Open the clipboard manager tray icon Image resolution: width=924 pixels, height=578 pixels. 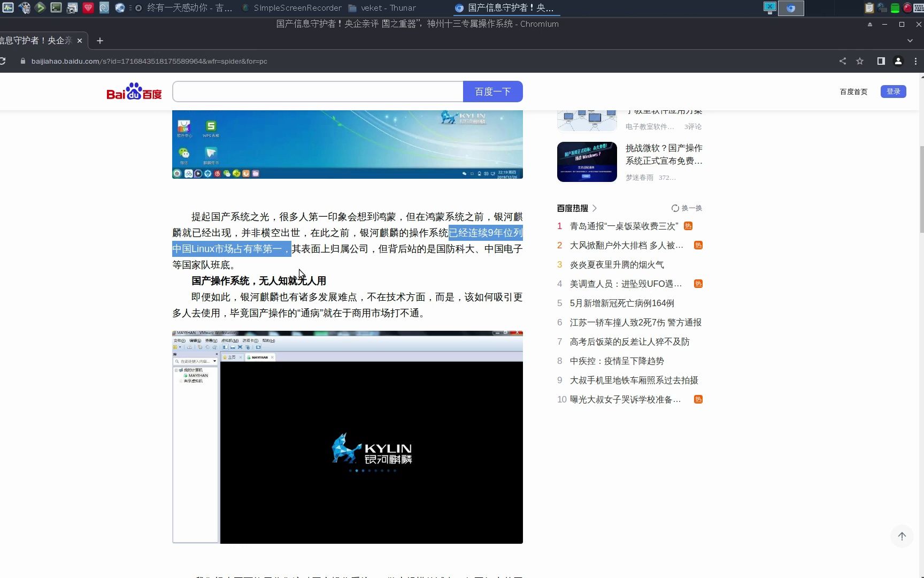869,8
